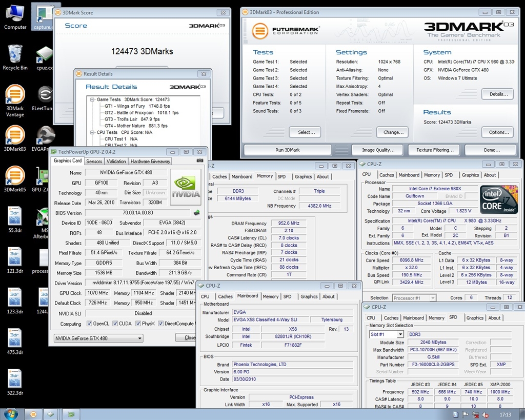This screenshot has width=525, height=420.
Task: Select the GPU-Z desktop shortcut
Action: (x=41, y=179)
